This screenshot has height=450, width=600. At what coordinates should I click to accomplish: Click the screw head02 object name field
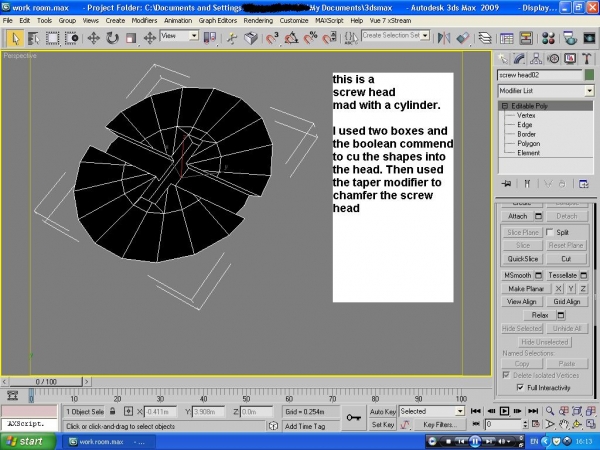point(540,75)
